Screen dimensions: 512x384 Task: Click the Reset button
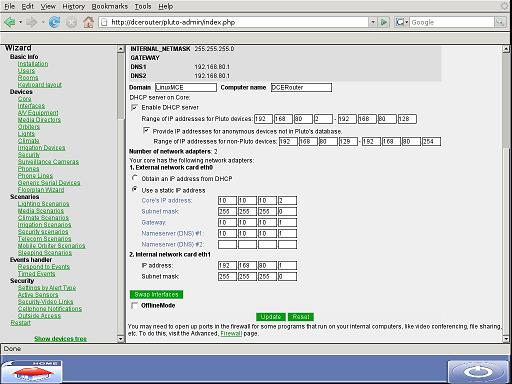pyautogui.click(x=301, y=316)
